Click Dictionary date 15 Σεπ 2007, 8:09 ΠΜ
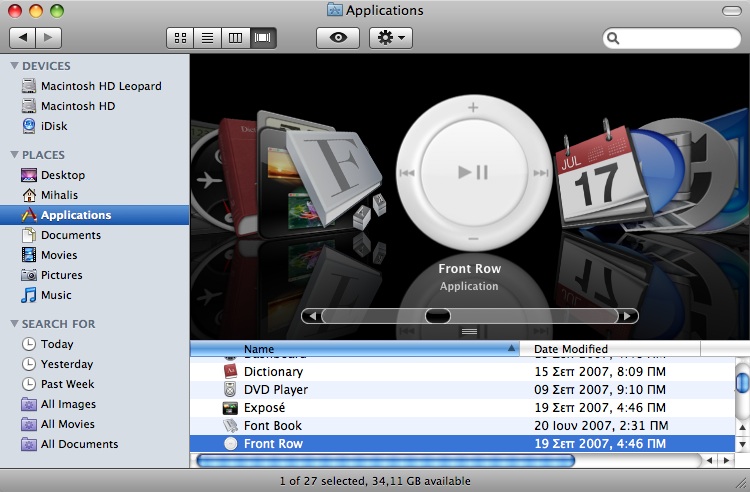 coord(600,372)
